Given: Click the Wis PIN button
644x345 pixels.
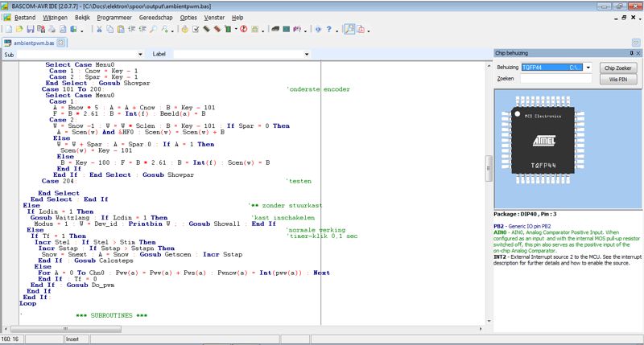Looking at the screenshot, I should click(x=617, y=79).
